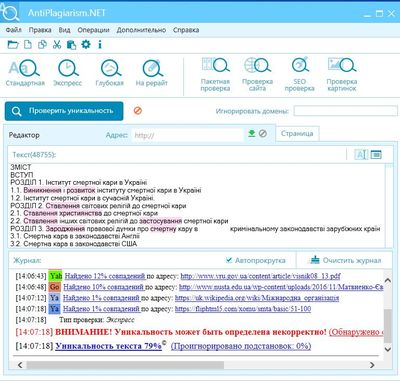Select the Глубокая check mode
Screen dimensions: 400x381
coord(110,73)
